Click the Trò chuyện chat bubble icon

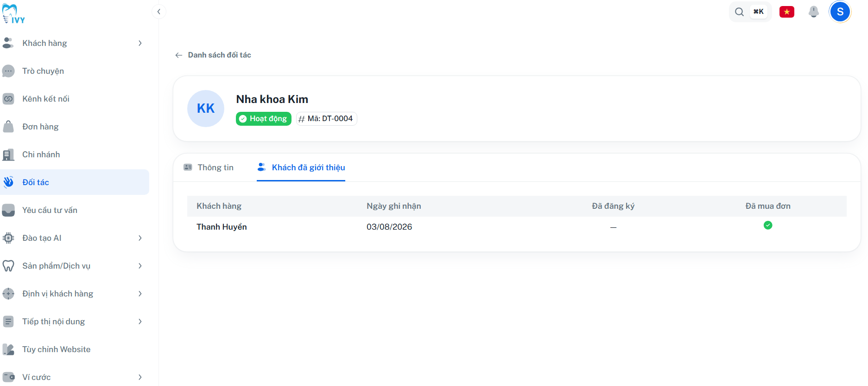click(x=8, y=71)
